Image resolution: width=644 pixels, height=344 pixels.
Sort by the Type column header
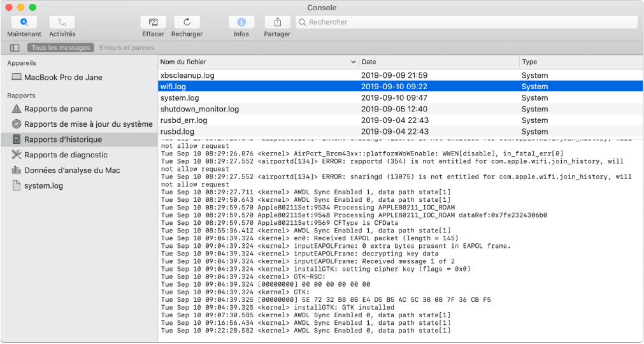pyautogui.click(x=581, y=62)
